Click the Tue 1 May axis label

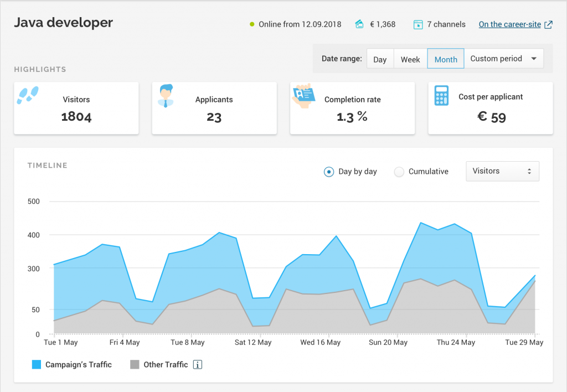(61, 343)
